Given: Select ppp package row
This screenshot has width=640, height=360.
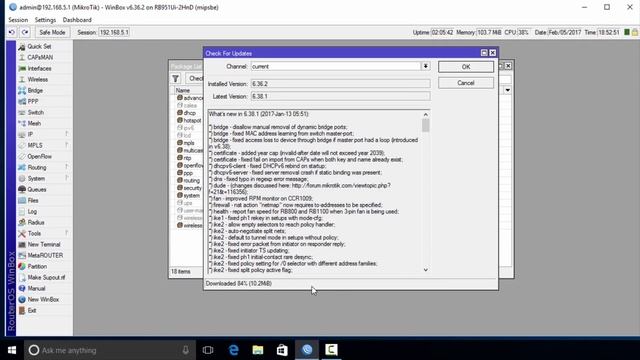Looking at the screenshot, I should tap(188, 173).
